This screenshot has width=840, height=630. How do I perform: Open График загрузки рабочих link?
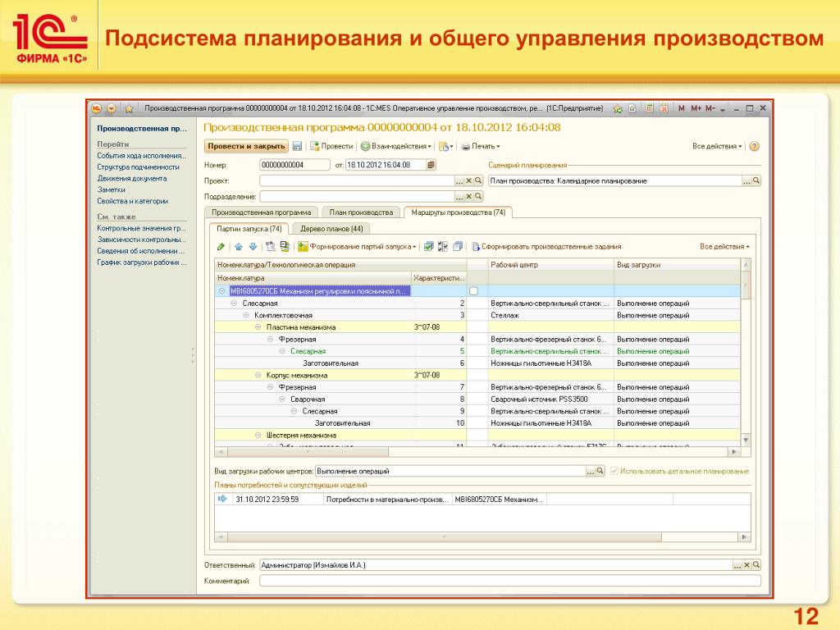[x=141, y=262]
